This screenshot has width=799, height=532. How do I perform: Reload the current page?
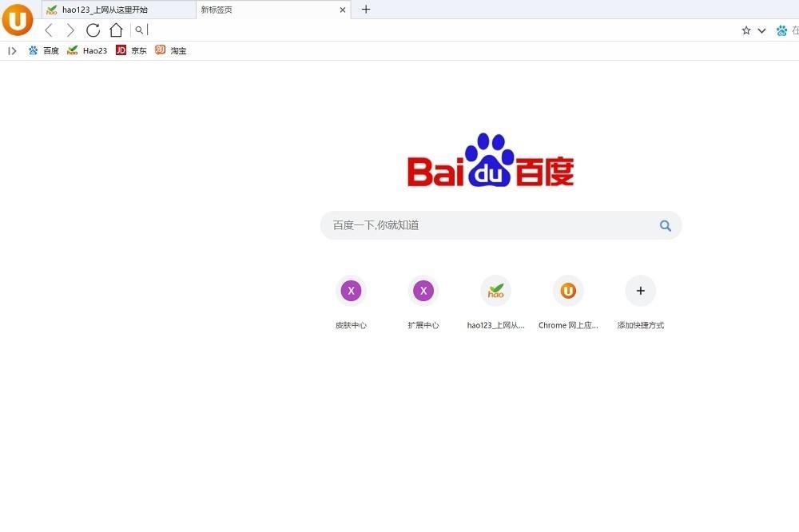(93, 30)
